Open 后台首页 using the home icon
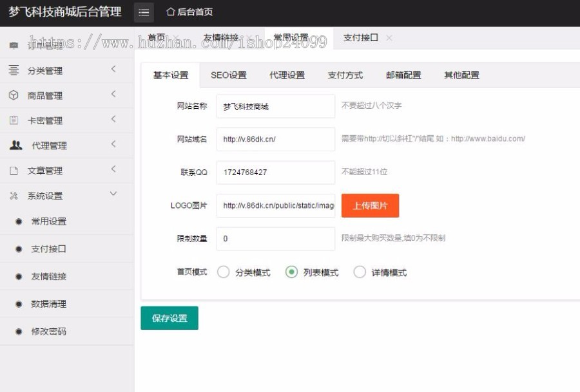The width and height of the screenshot is (580, 392). coord(171,12)
